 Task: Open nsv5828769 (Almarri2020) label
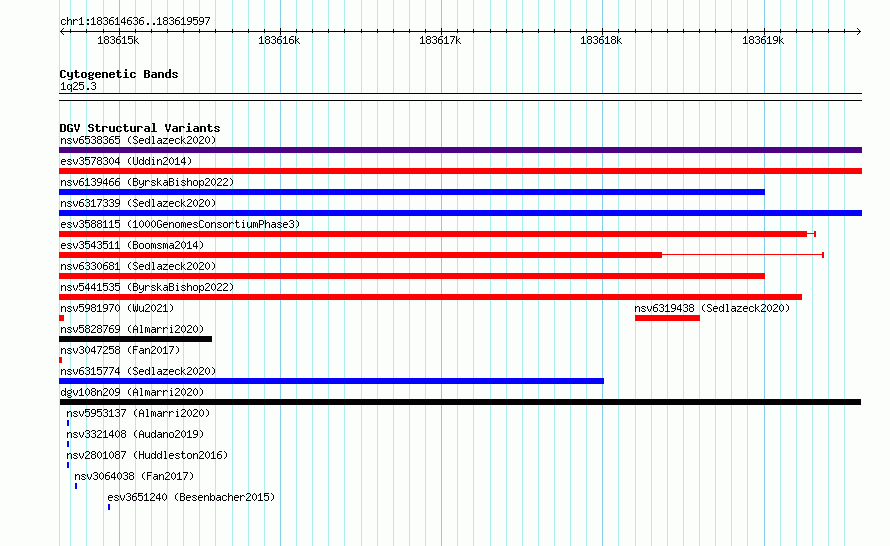[132, 329]
